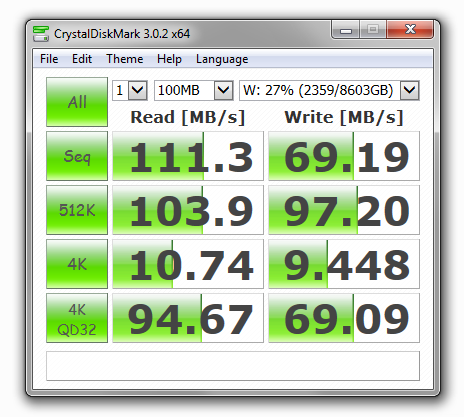Start the 512K random test

click(77, 210)
